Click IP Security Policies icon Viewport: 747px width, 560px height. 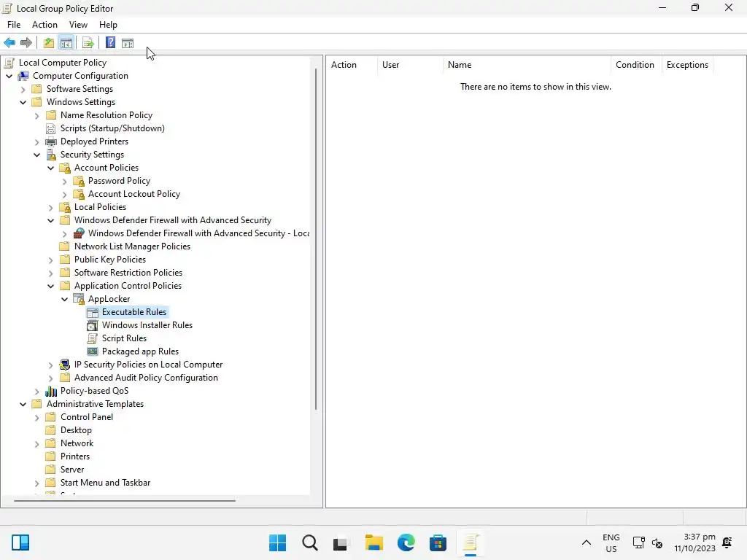pyautogui.click(x=65, y=365)
